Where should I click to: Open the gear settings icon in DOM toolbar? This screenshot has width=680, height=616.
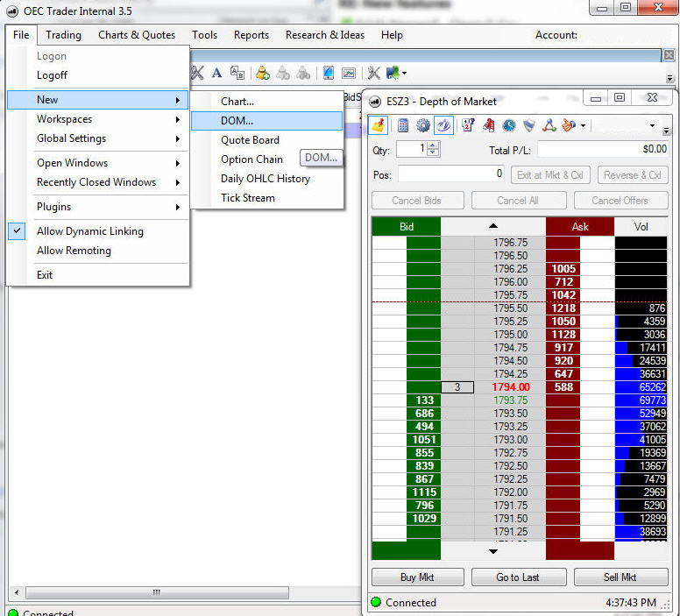[x=423, y=126]
